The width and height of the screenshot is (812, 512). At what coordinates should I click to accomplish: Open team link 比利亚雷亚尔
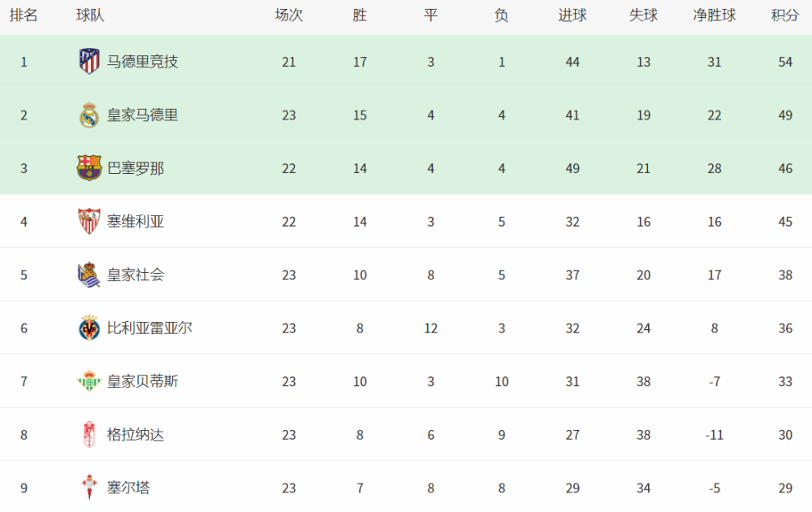click(149, 328)
